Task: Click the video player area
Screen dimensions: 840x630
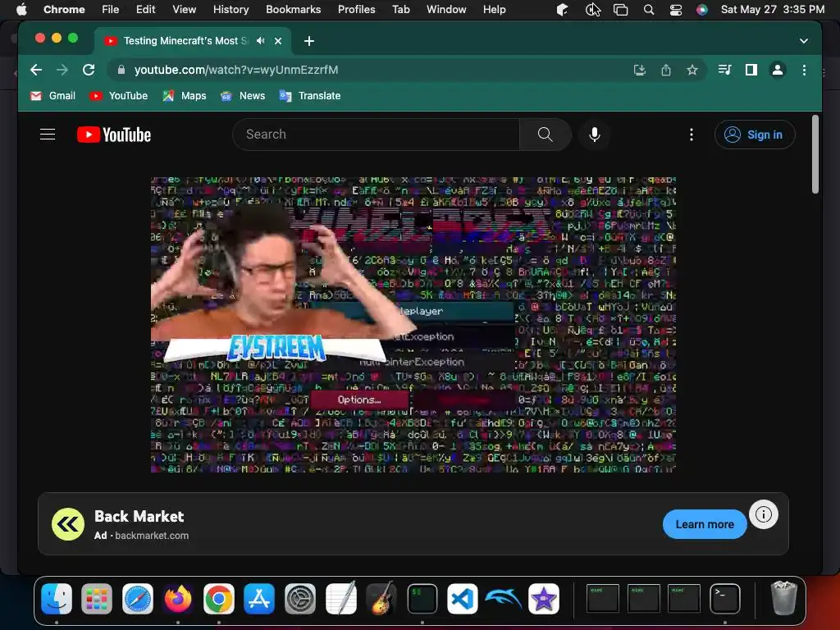Action: pos(413,325)
